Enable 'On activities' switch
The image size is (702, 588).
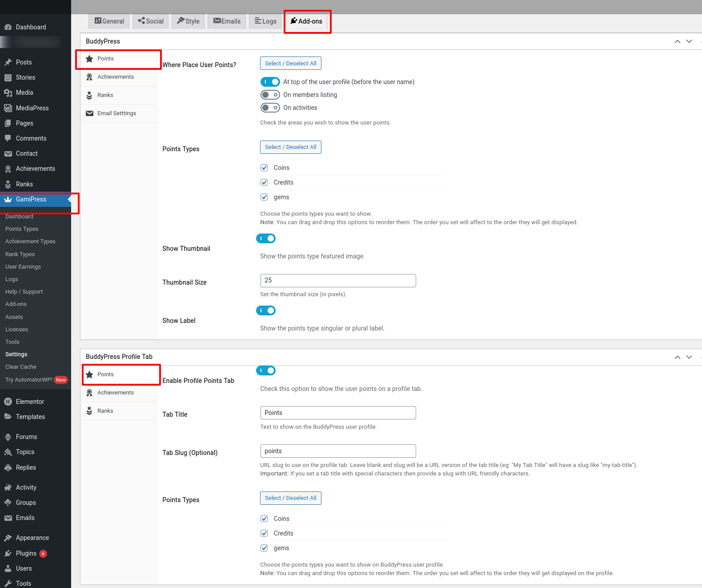coord(270,108)
